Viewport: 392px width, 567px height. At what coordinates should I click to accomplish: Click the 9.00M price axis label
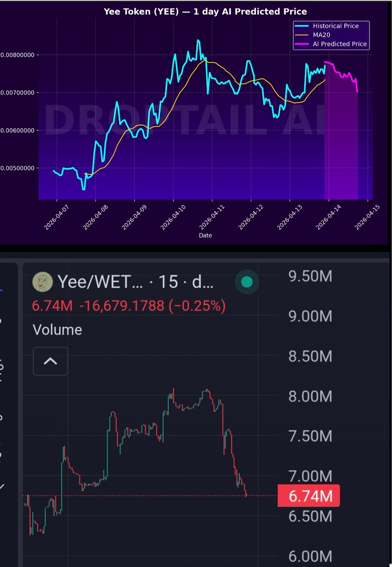click(311, 316)
